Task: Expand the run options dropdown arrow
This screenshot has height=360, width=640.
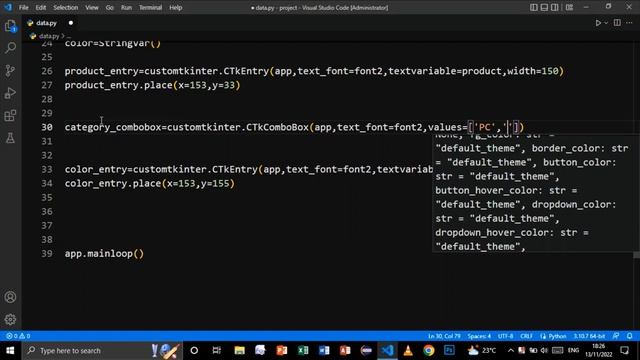Action: (x=606, y=23)
